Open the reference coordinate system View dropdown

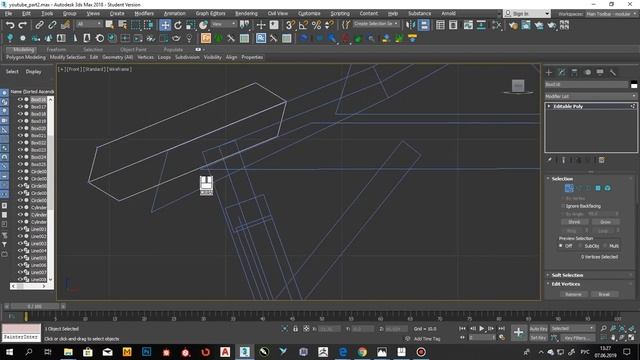point(224,24)
